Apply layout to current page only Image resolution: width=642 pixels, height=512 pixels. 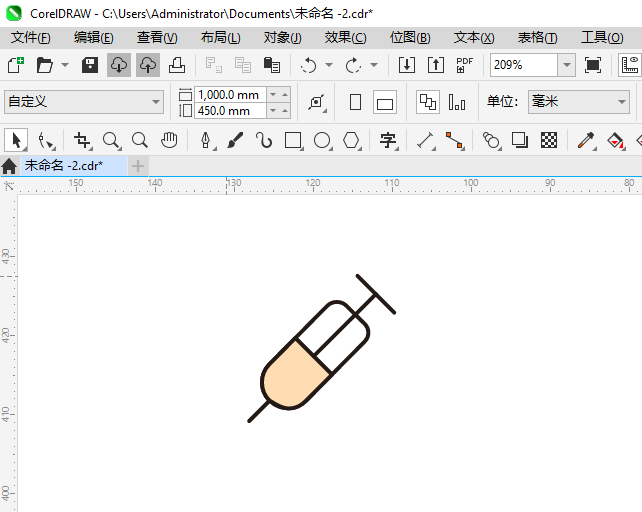[x=457, y=102]
